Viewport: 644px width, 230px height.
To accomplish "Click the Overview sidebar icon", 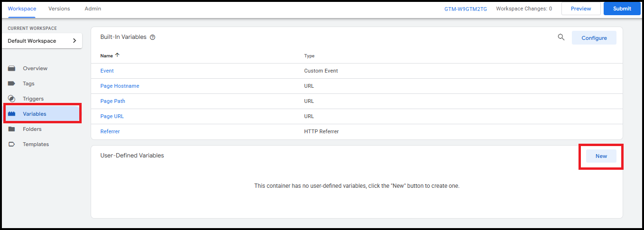I will point(12,68).
